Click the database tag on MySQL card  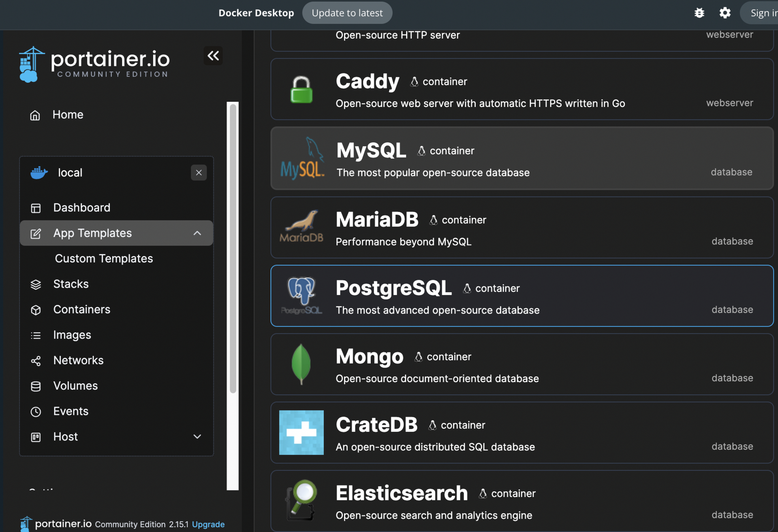point(731,172)
